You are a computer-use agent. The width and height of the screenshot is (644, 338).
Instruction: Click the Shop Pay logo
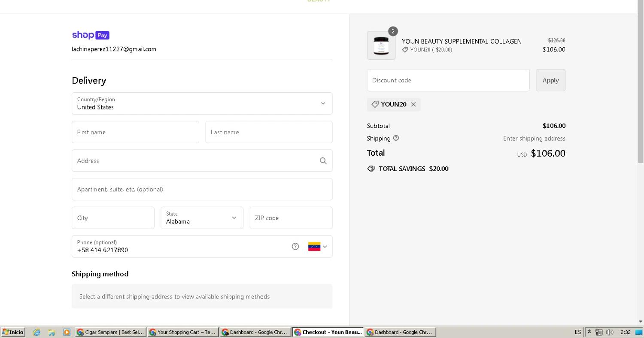(x=91, y=35)
